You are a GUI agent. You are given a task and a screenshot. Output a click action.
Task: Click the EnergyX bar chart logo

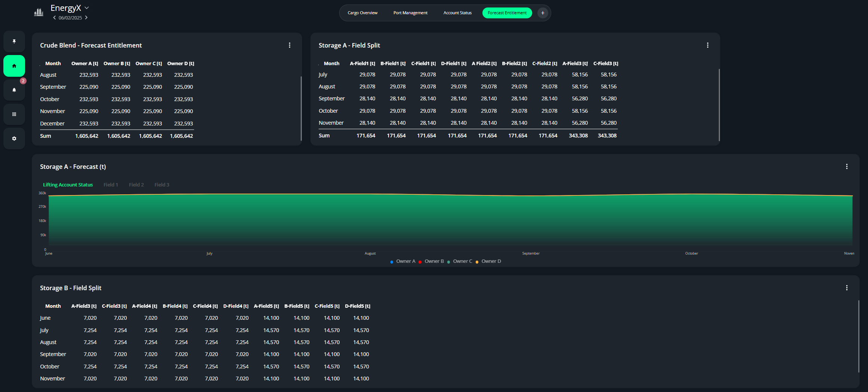coord(39,12)
